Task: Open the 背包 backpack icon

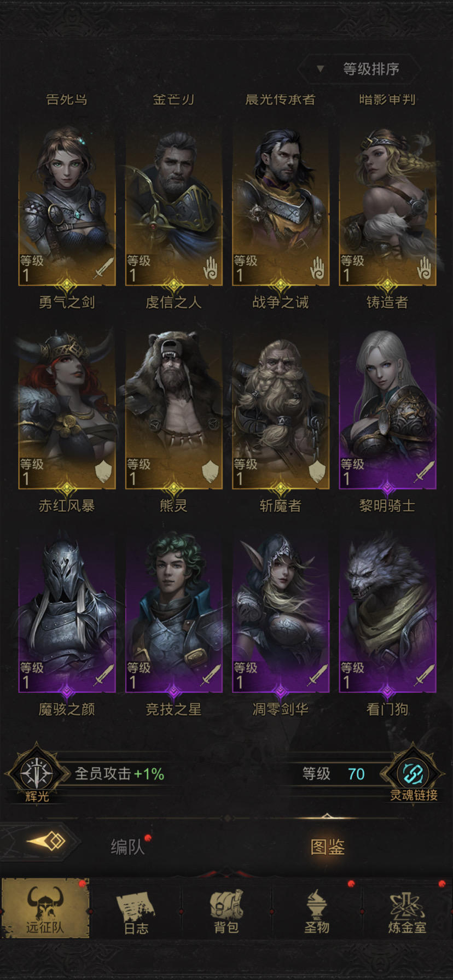Action: [x=226, y=908]
